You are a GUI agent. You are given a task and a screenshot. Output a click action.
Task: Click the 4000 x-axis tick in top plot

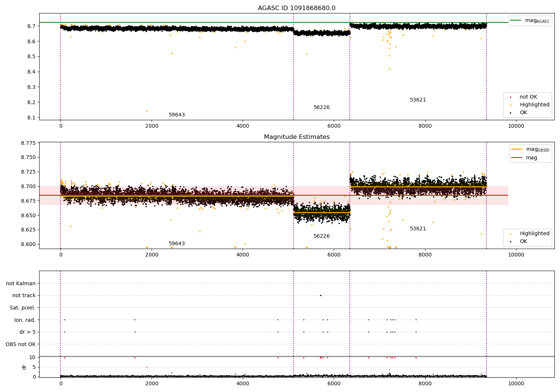click(x=243, y=126)
